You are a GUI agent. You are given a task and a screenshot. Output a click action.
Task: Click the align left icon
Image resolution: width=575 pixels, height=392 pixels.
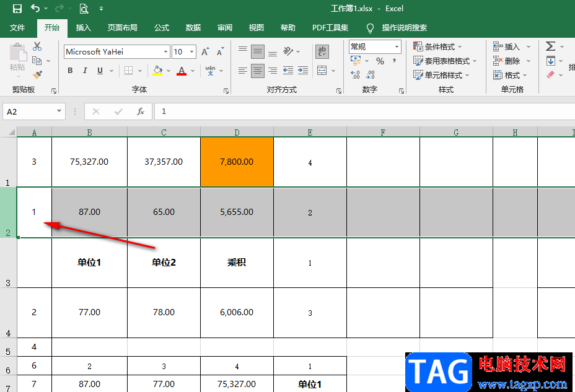(x=243, y=71)
